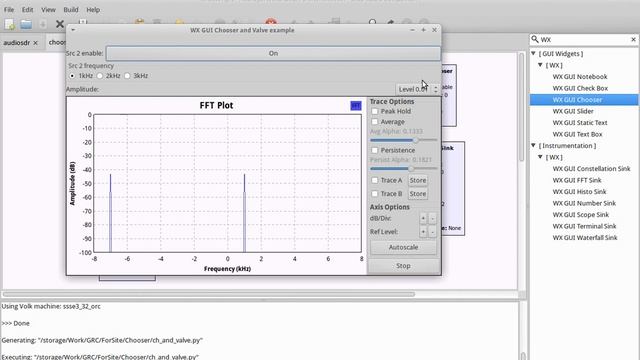This screenshot has width=640, height=360.
Task: Click Store button for Trace B
Action: coord(418,193)
